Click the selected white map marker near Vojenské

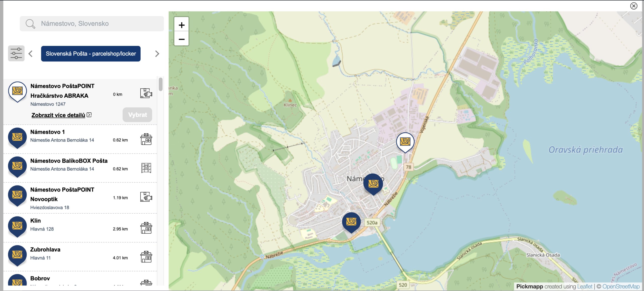405,142
